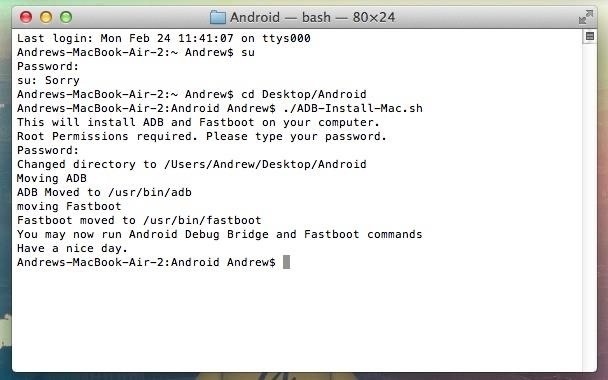Viewport: 608px width, 380px height.
Task: Click the 'Have a nice day.' line
Action: click(73, 248)
